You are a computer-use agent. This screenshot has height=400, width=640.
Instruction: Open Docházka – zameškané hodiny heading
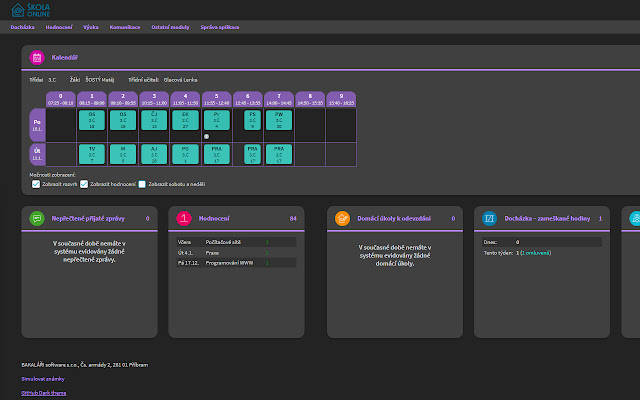tap(547, 218)
